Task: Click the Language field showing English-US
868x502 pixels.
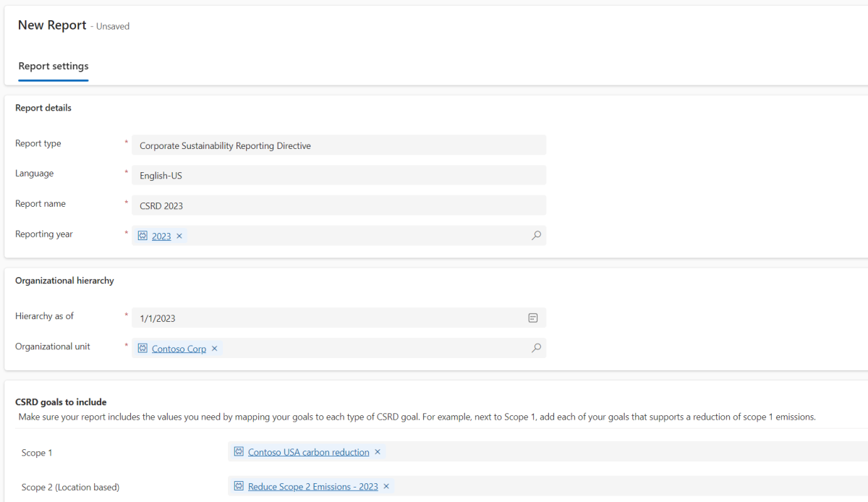Action: point(339,176)
